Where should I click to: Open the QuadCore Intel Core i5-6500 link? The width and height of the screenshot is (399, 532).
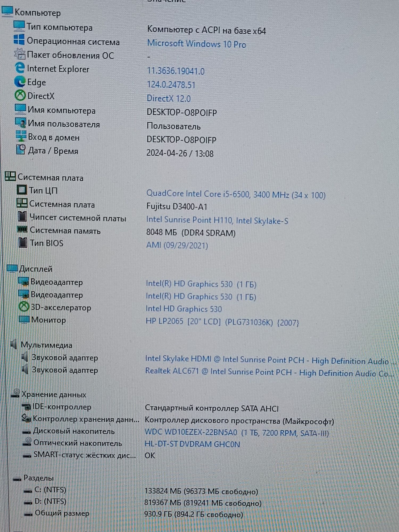[x=236, y=194]
